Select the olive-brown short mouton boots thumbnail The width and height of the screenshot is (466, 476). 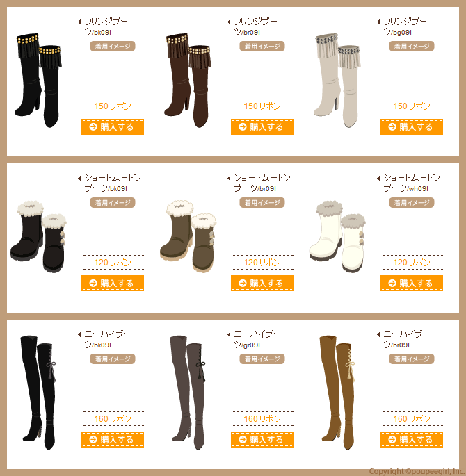(x=188, y=236)
